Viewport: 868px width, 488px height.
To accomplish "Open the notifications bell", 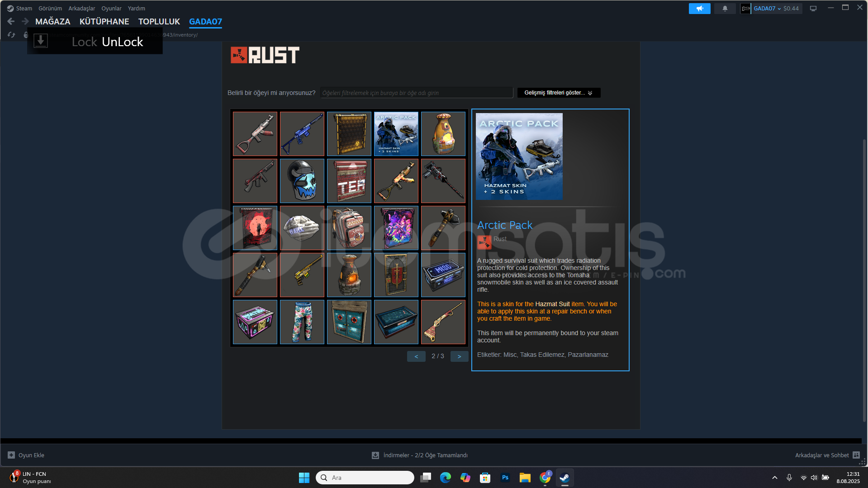I will pyautogui.click(x=725, y=9).
